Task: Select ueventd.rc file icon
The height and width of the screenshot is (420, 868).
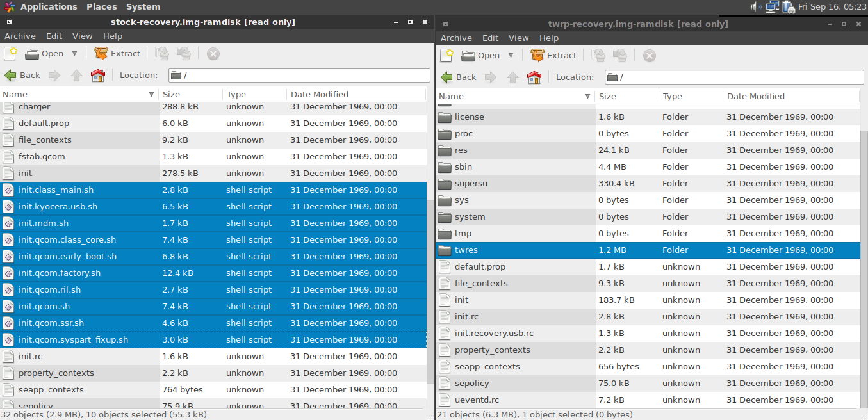Action: pos(445,400)
